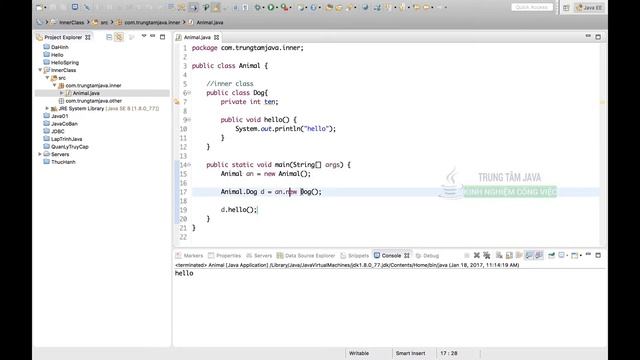Click Remove All Terminated Launches icon
640x360 pixels.
[487, 256]
